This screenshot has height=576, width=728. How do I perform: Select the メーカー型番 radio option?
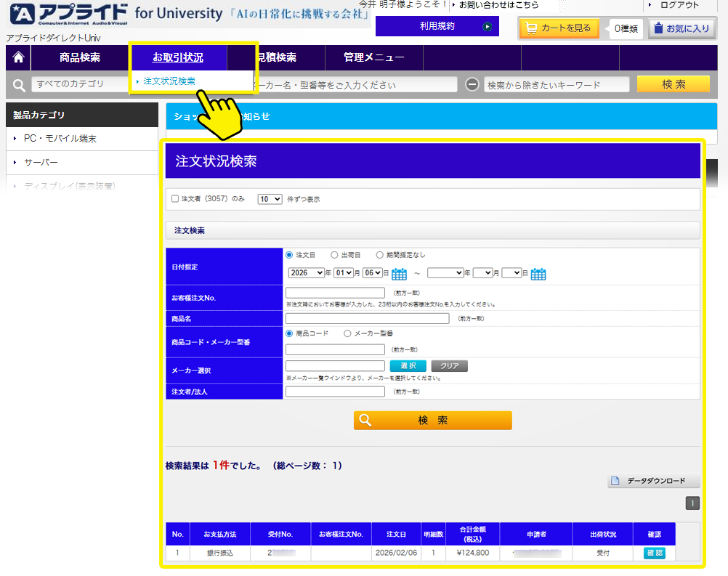coord(347,333)
